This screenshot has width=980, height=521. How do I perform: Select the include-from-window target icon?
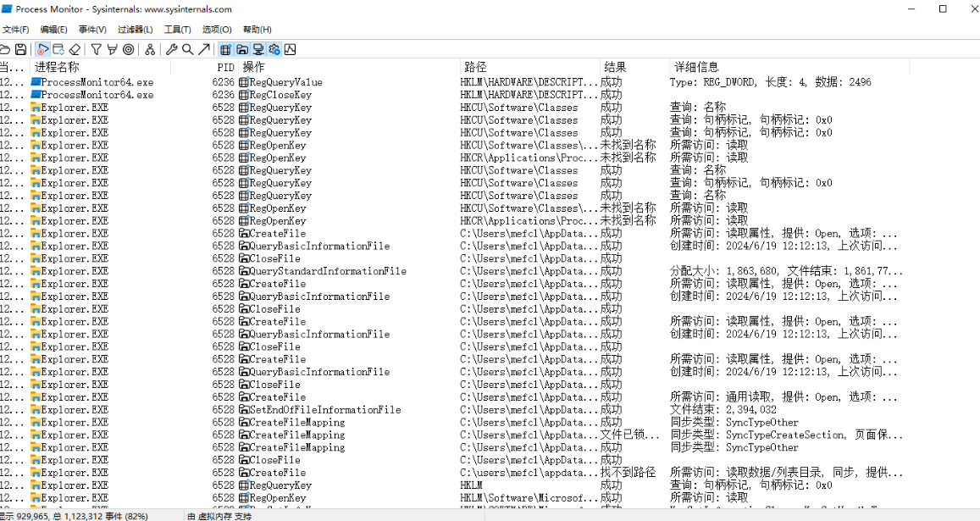(x=129, y=49)
